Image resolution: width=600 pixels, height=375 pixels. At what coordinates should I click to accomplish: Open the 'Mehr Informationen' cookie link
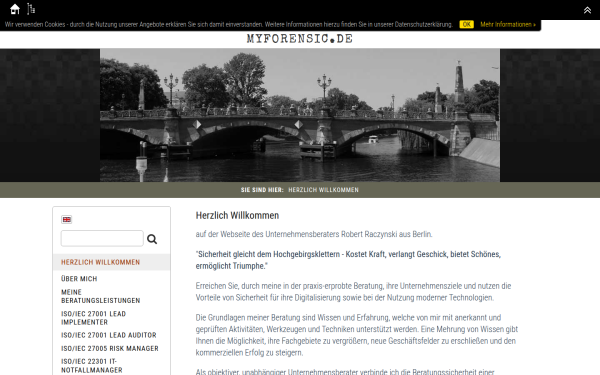click(x=508, y=24)
